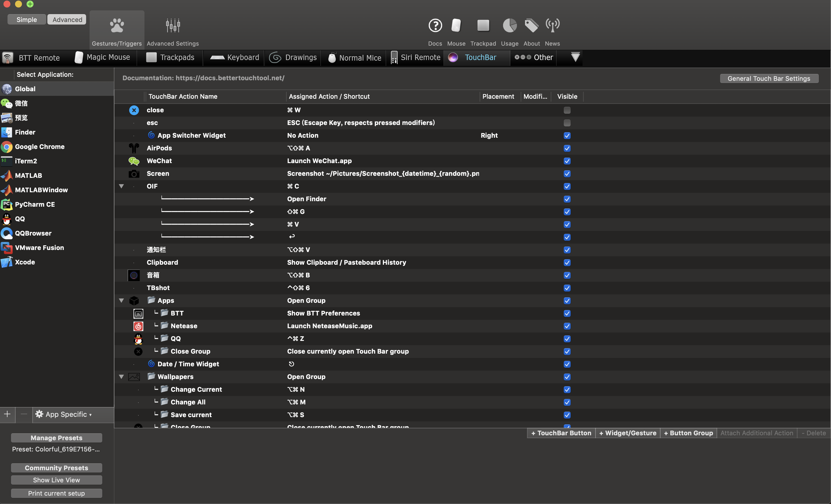Open the Usage pie chart icon

coord(510,26)
